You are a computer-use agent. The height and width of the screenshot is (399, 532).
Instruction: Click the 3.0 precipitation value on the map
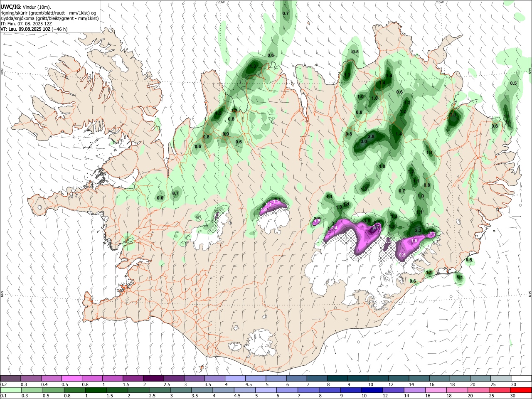pyautogui.click(x=364, y=142)
